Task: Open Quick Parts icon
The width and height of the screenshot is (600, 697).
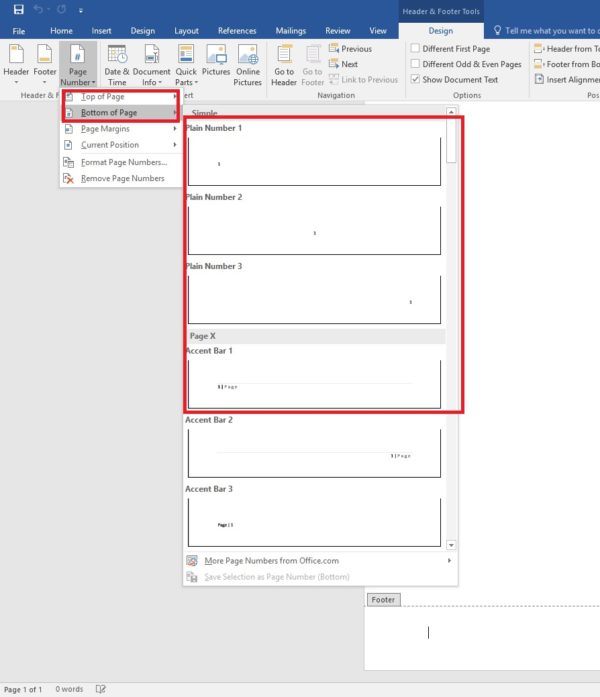Action: pyautogui.click(x=186, y=63)
